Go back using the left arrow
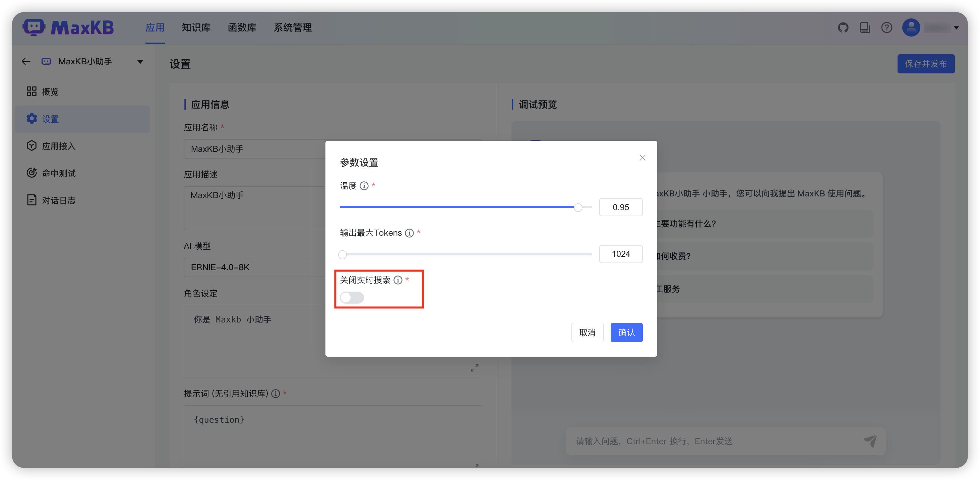 click(26, 62)
